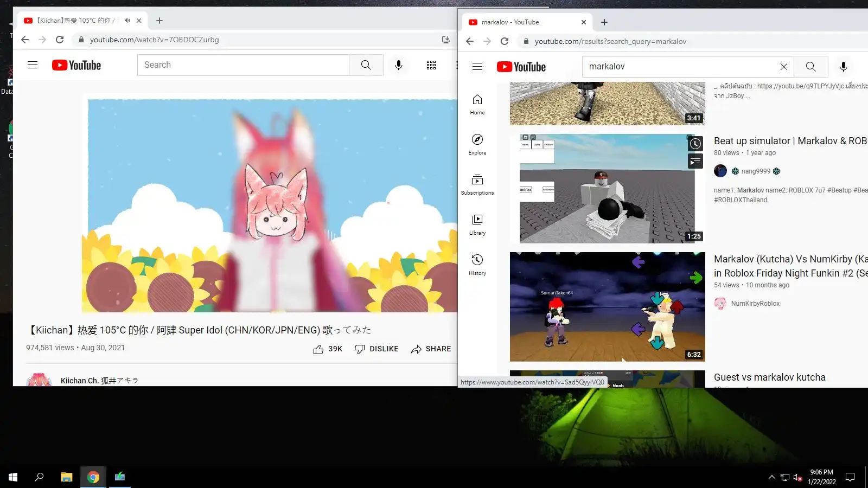Viewport: 868px width, 488px height.
Task: Open Beat up simulator video title
Action: click(x=791, y=141)
